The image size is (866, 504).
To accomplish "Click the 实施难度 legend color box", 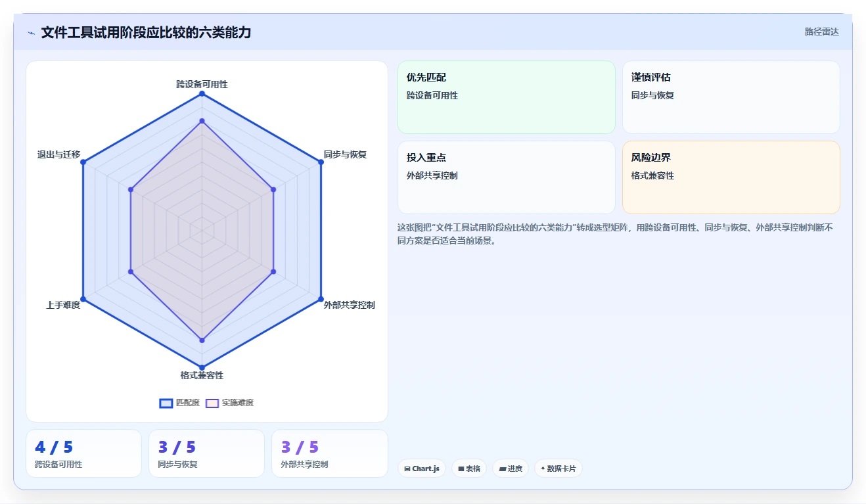I will point(212,403).
